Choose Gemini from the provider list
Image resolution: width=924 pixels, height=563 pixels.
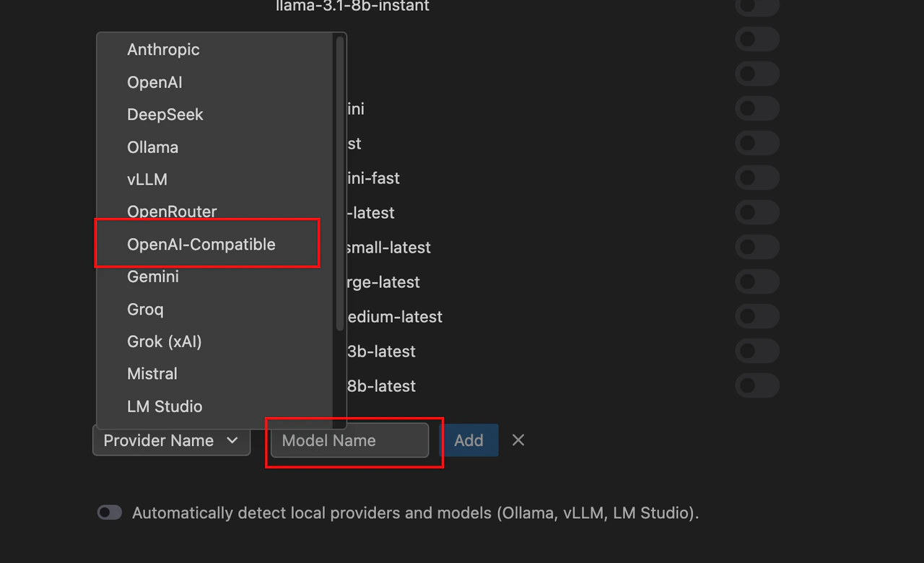coord(215,276)
